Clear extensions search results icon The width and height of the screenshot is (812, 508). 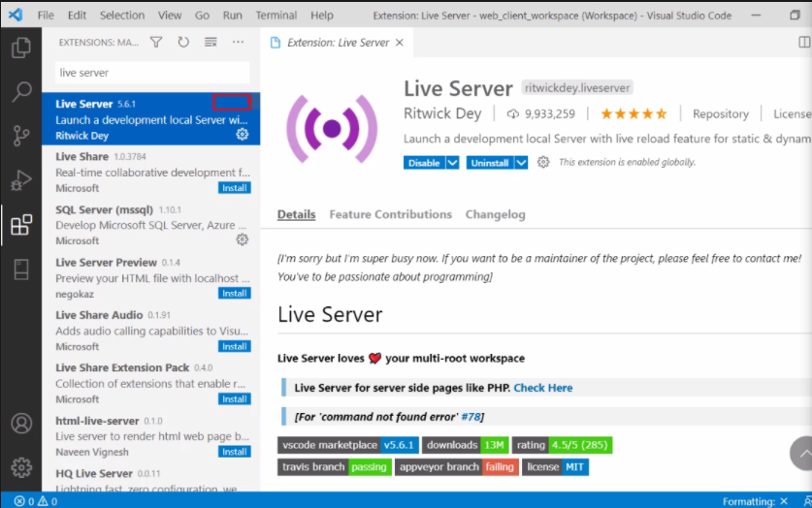point(211,42)
